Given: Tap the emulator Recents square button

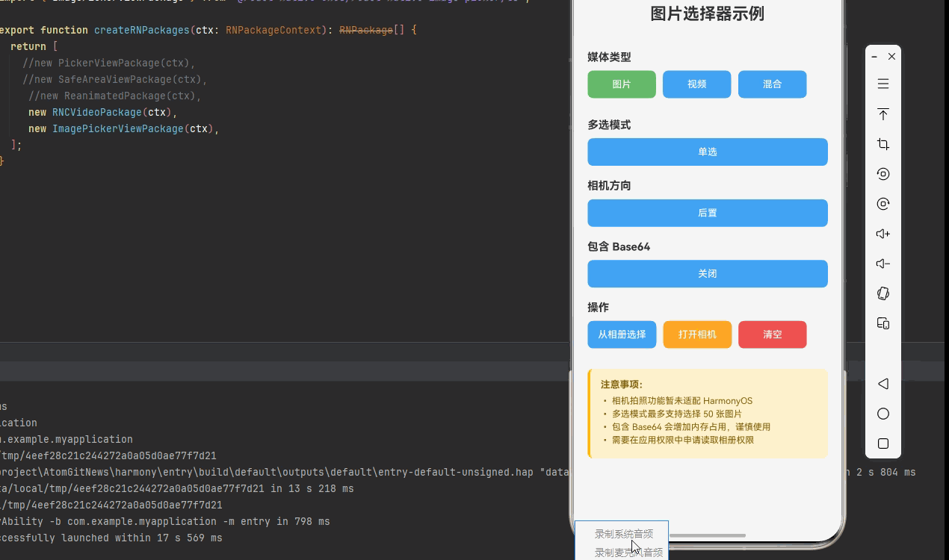Looking at the screenshot, I should (882, 444).
